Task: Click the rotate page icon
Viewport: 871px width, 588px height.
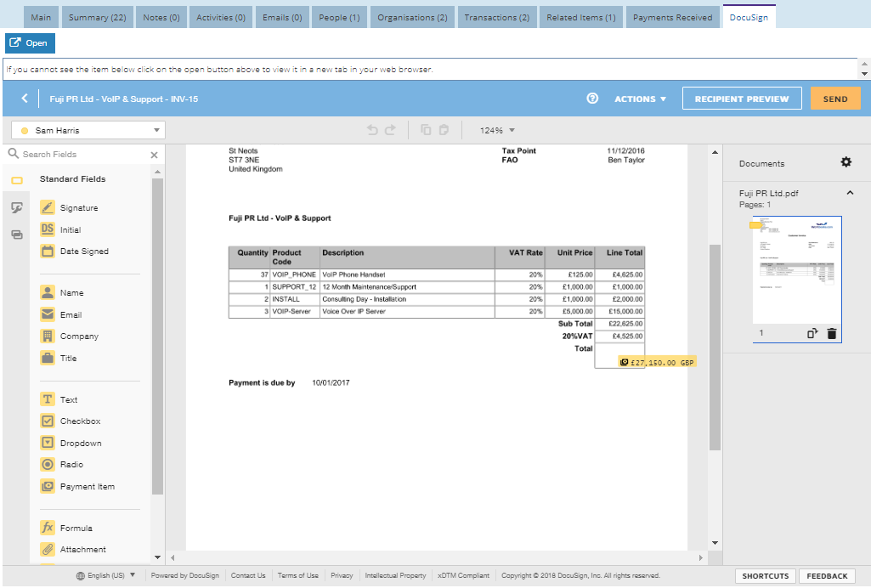Action: coord(812,334)
